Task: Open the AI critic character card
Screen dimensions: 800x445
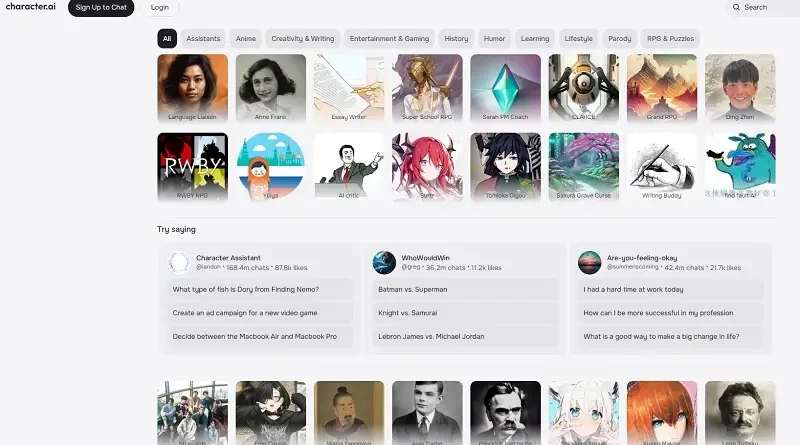Action: point(349,167)
